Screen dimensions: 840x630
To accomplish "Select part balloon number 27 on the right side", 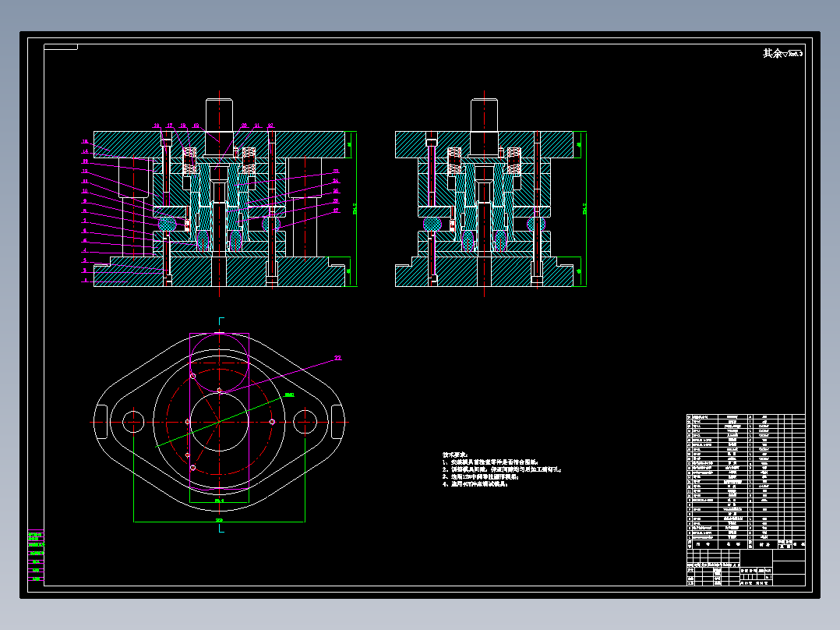I will click(x=336, y=211).
